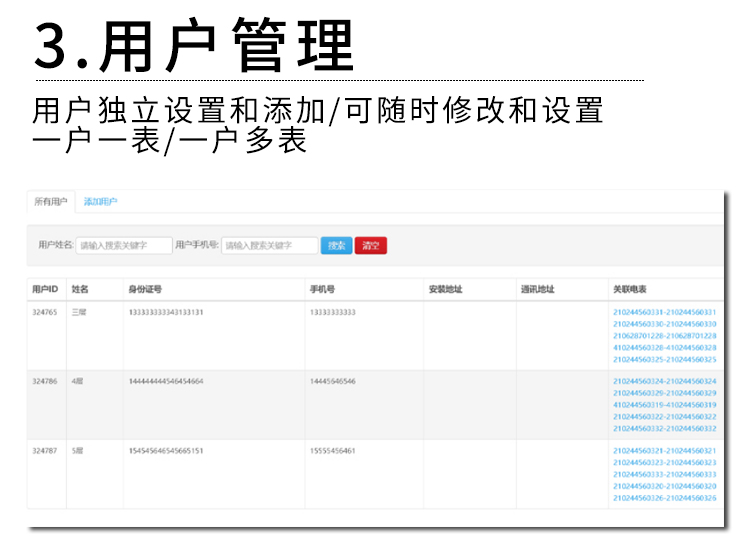The width and height of the screenshot is (750, 547).
Task: Focus the 用户手机号 search input field
Action: [x=269, y=245]
